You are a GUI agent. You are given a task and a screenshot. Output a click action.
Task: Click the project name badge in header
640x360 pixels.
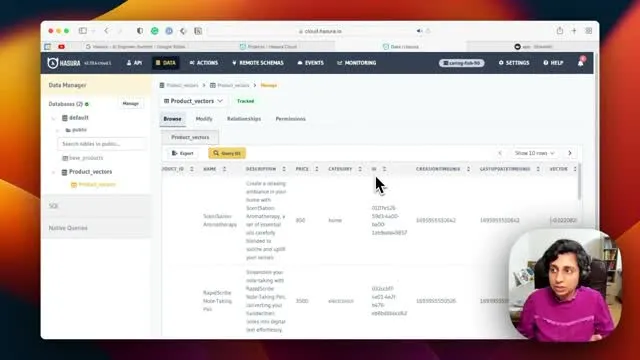(462, 63)
